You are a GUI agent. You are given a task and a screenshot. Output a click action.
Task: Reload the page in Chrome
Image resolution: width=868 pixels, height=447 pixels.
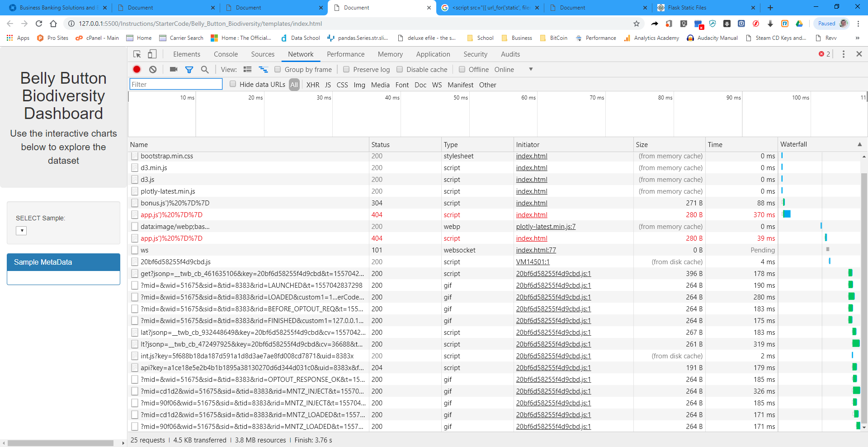(x=39, y=24)
